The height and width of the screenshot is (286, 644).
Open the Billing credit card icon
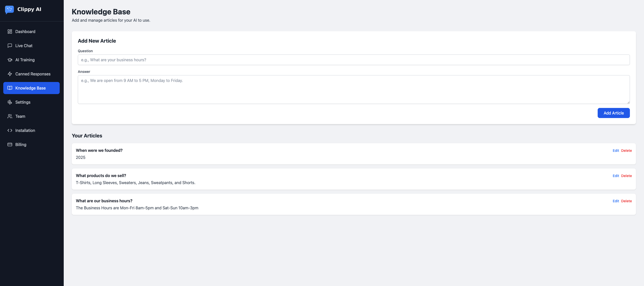coord(10,145)
